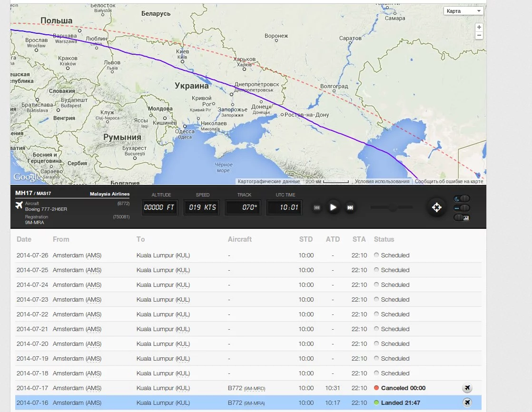
Task: Click ATD 10:17 in 2014-07-16 row
Action: [x=333, y=403]
